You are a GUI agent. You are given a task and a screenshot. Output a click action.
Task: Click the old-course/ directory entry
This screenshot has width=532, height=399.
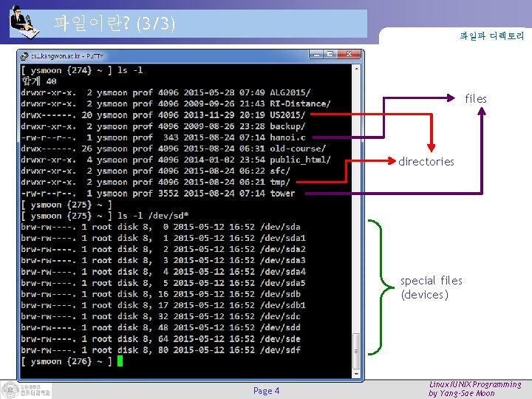pos(298,149)
